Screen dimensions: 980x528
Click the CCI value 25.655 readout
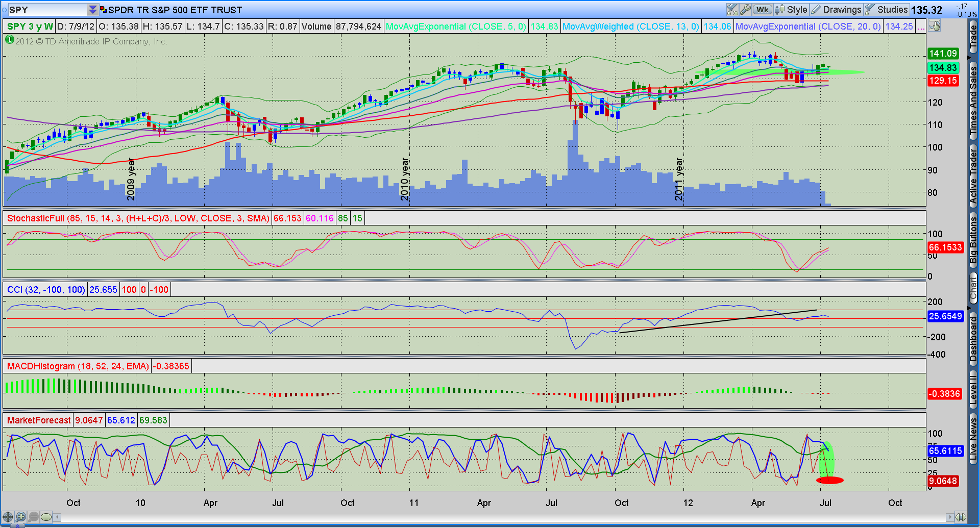[103, 290]
